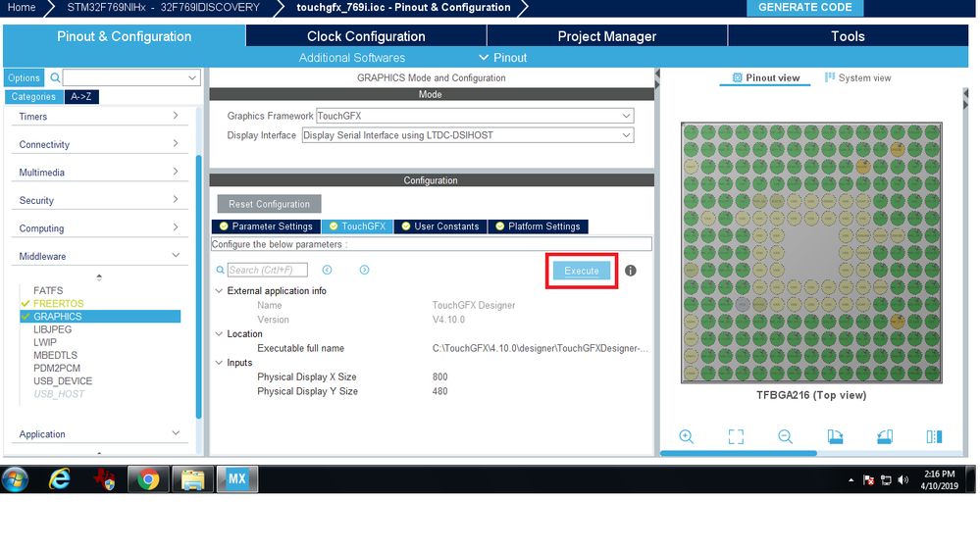980x551 pixels.
Task: Go to Home breadcrumb
Action: click(x=22, y=8)
